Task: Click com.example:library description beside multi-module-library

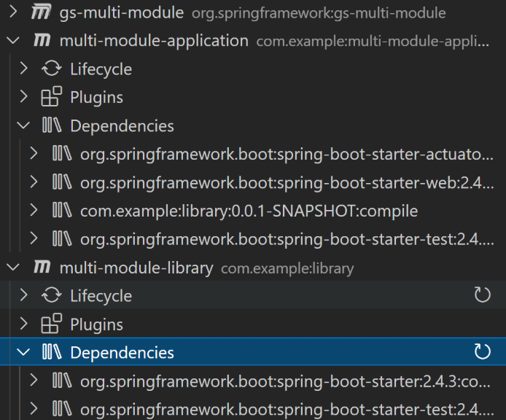Action: (x=287, y=268)
